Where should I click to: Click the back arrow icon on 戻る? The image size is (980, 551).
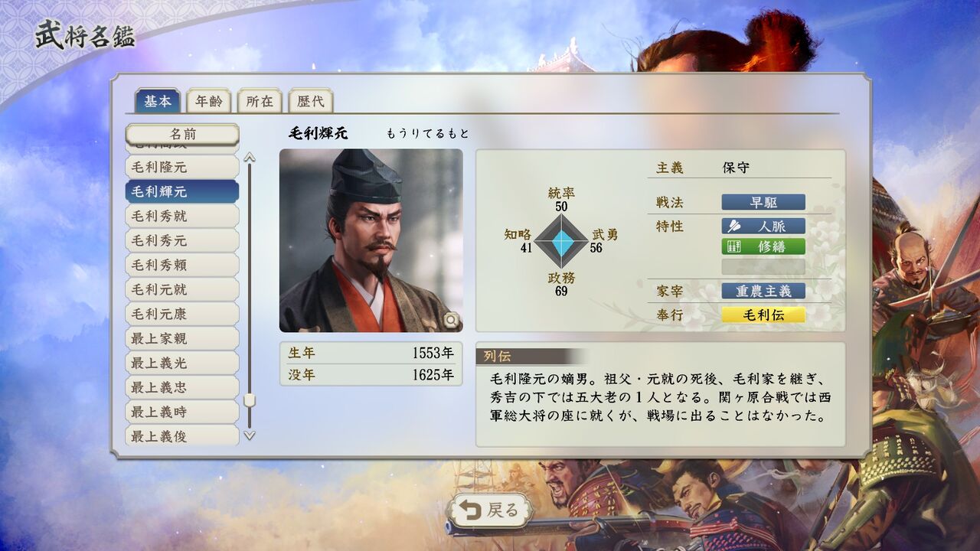pyautogui.click(x=470, y=510)
